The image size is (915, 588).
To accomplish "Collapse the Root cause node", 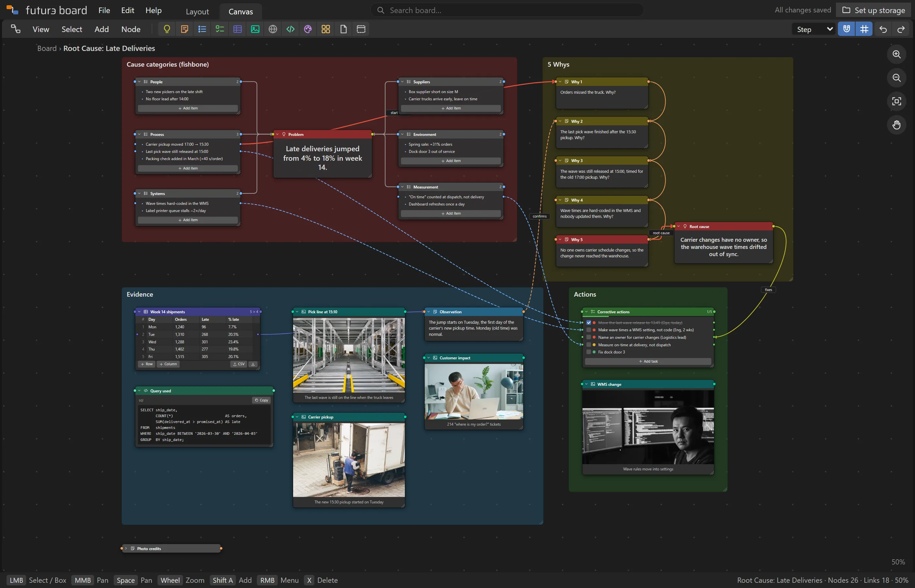I will coord(679,226).
